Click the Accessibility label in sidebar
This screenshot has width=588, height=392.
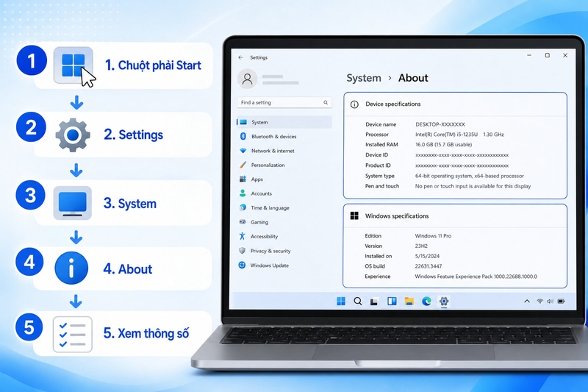pyautogui.click(x=264, y=236)
